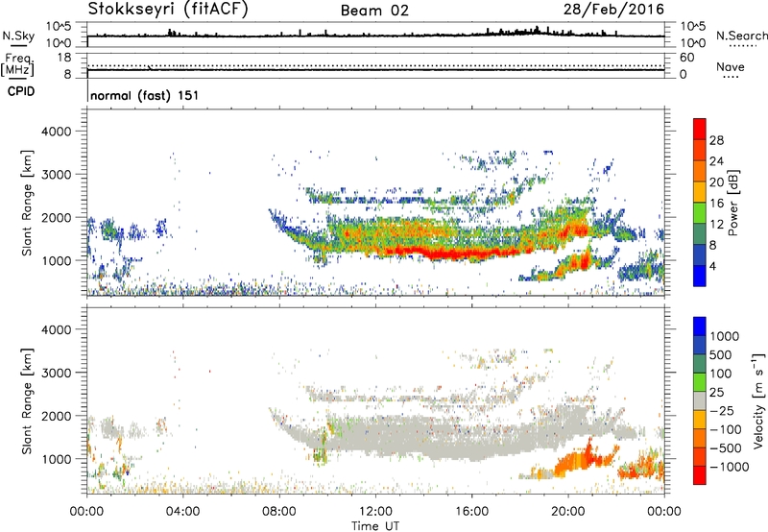Click the '500' label on velocity colorbar

point(721,354)
